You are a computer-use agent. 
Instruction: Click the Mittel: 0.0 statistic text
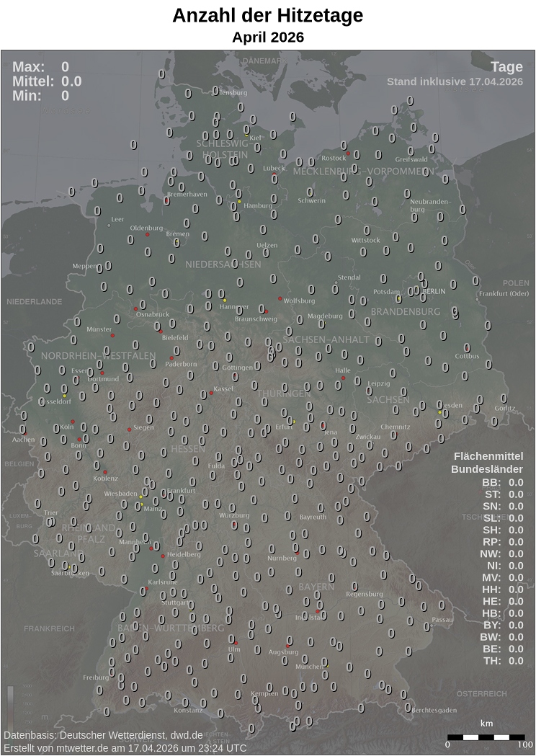coord(46,81)
